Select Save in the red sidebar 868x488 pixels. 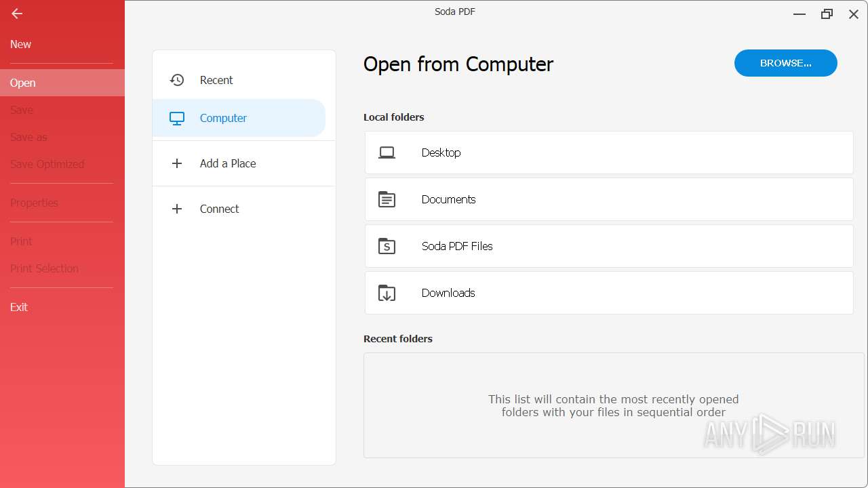[x=62, y=110]
